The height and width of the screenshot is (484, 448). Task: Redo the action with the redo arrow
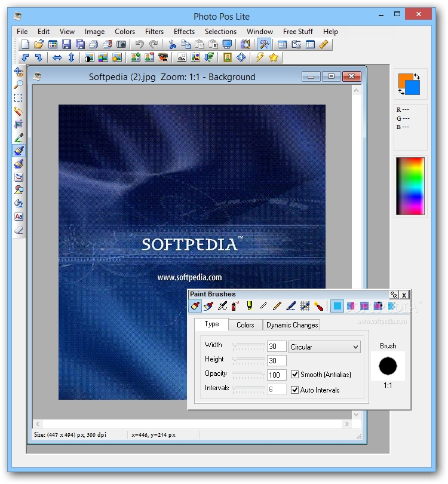pyautogui.click(x=154, y=44)
